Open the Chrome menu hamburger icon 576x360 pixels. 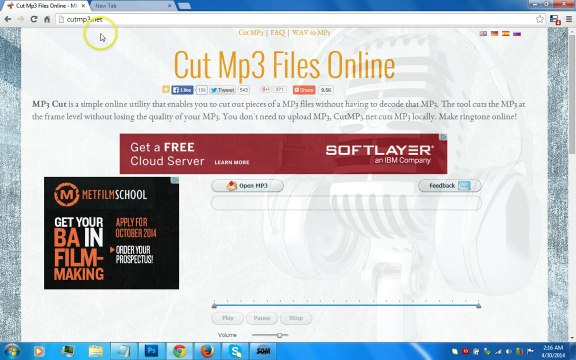pos(569,19)
